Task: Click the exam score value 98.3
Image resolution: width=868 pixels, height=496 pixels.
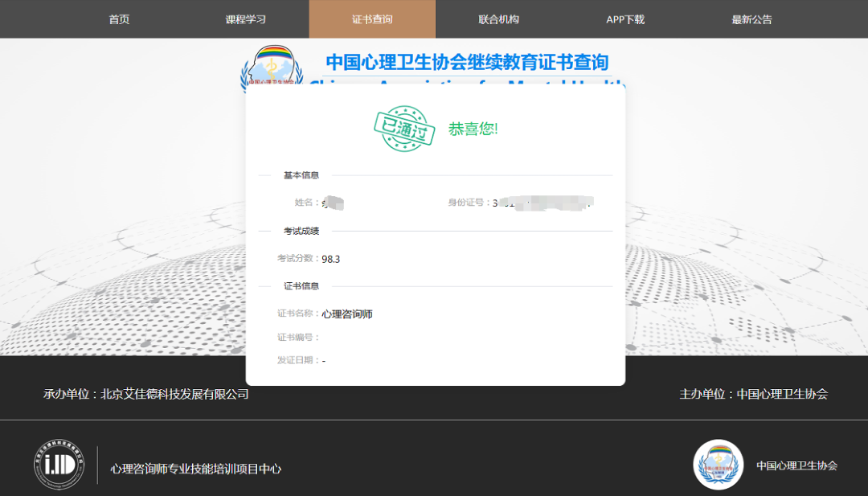Action: [x=330, y=259]
